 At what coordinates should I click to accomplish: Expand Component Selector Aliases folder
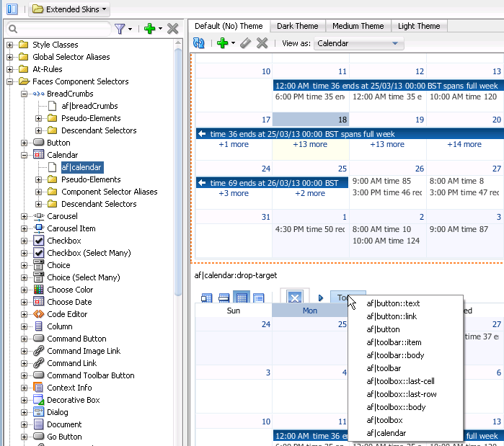click(x=38, y=192)
